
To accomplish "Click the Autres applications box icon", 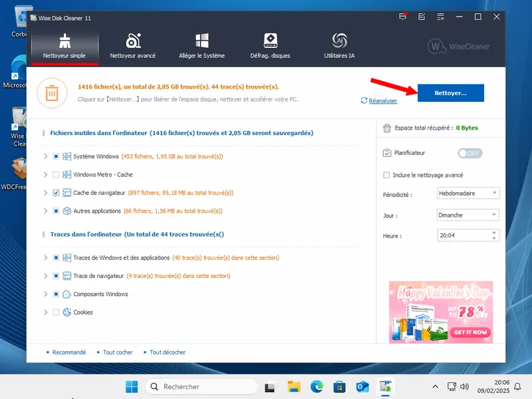I will pos(67,211).
